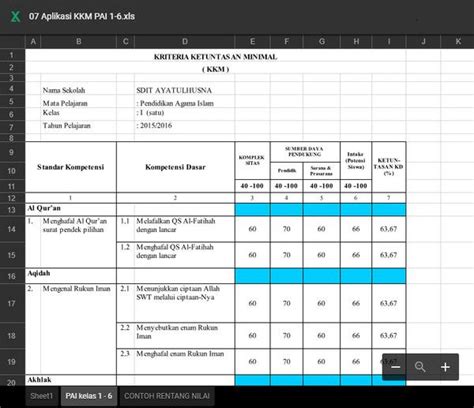Click the 60 kompleksitas value in row 15

coord(252,255)
